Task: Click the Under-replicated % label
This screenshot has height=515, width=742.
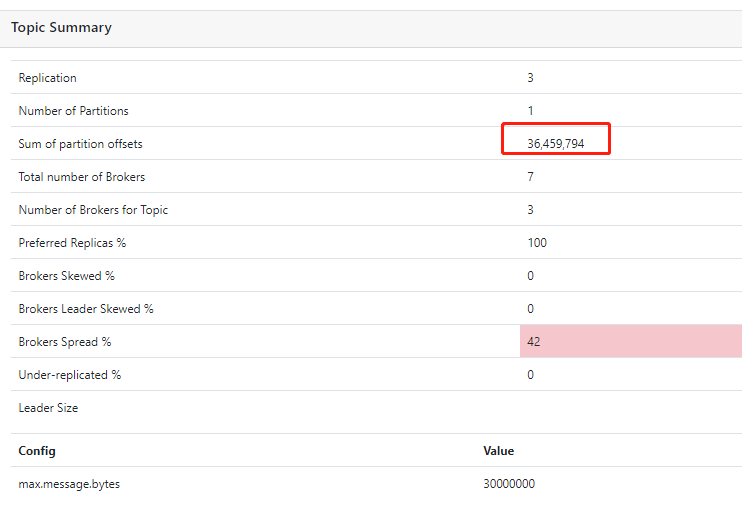Action: click(69, 375)
